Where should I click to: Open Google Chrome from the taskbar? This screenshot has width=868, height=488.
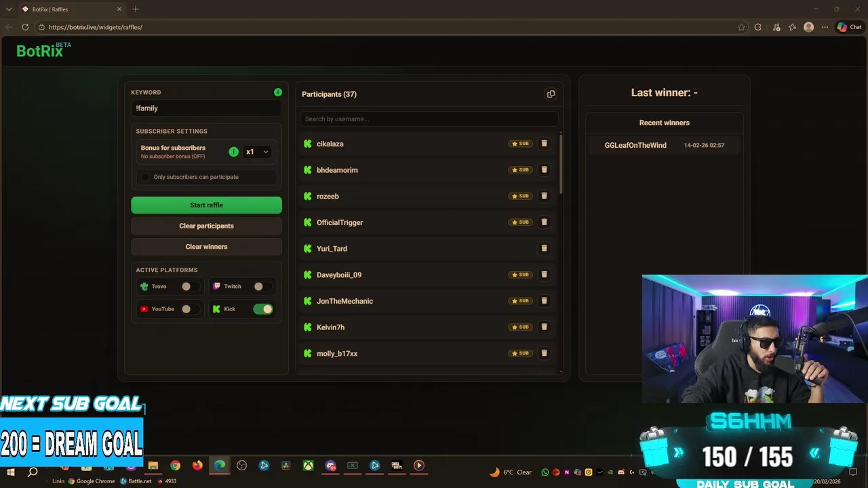pyautogui.click(x=176, y=466)
